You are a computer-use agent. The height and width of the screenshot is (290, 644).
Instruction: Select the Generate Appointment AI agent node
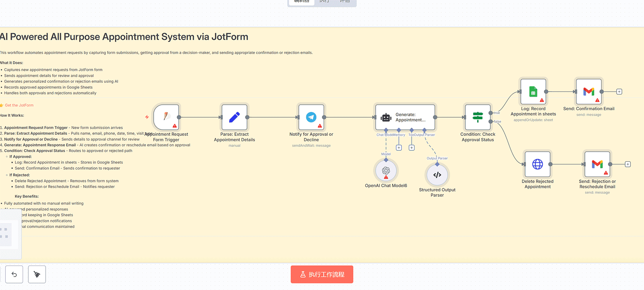coord(406,117)
